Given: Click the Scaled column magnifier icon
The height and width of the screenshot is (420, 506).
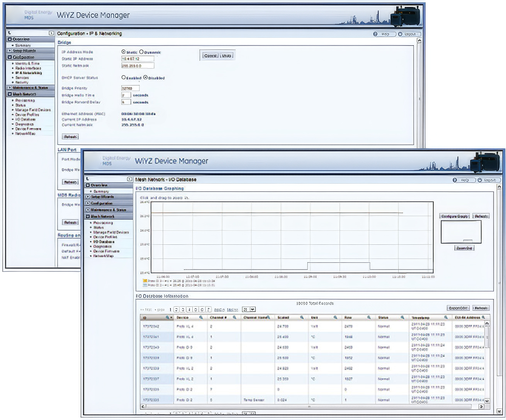Looking at the screenshot, I should click(302, 317).
